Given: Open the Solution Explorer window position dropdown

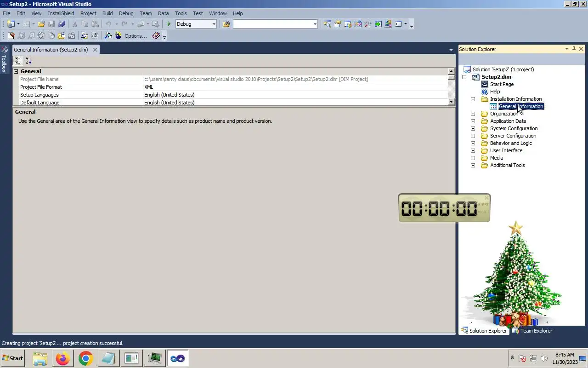Looking at the screenshot, I should pos(567,49).
